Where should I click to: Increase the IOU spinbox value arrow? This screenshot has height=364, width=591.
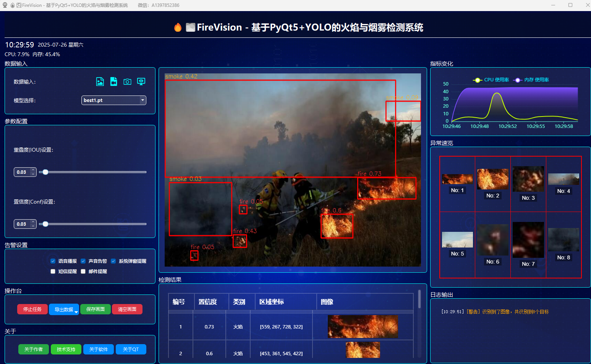33,170
